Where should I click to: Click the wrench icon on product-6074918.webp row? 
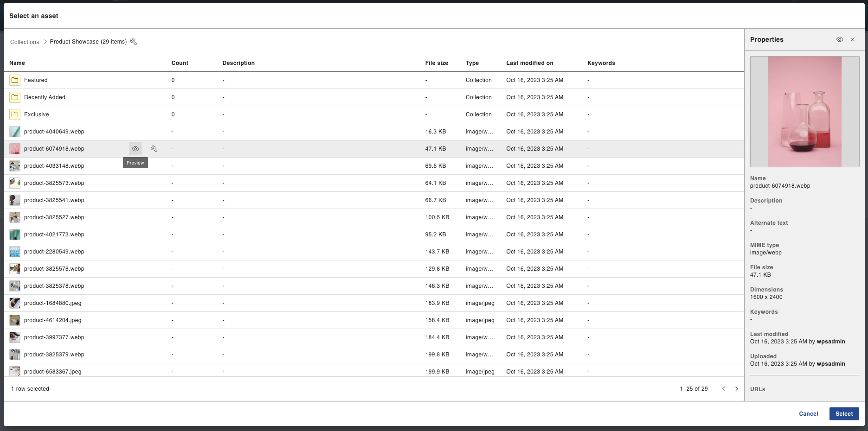coord(154,149)
